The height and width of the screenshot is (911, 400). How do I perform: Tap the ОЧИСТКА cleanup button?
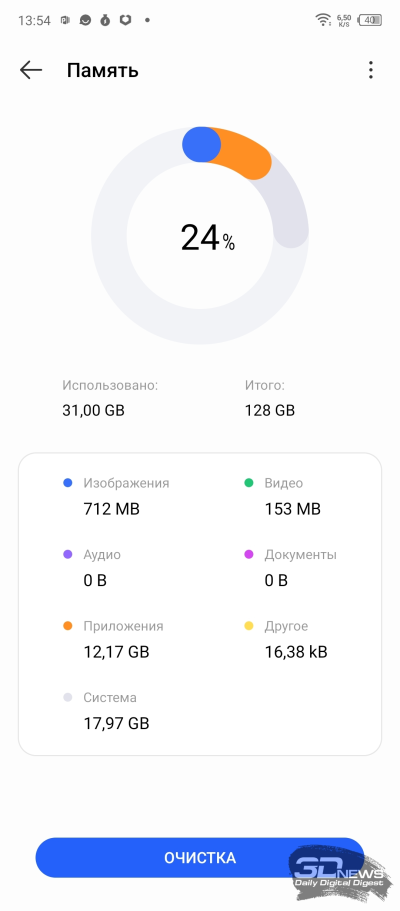[x=199, y=858]
